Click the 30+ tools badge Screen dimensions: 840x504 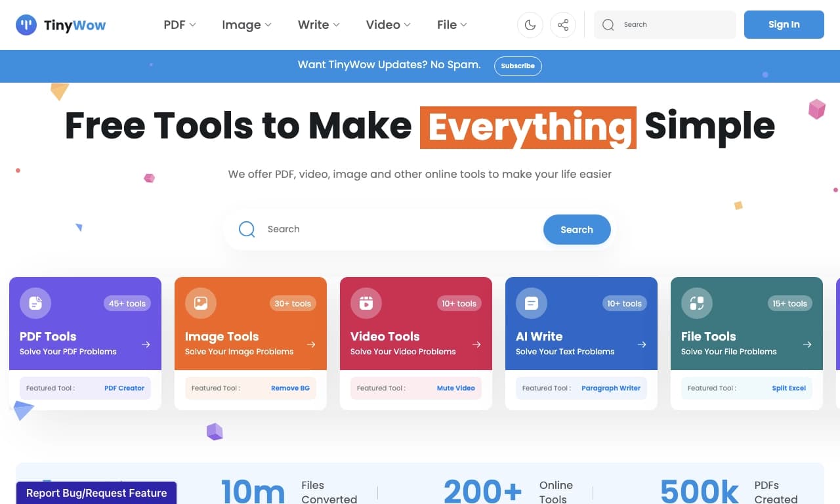click(x=293, y=303)
